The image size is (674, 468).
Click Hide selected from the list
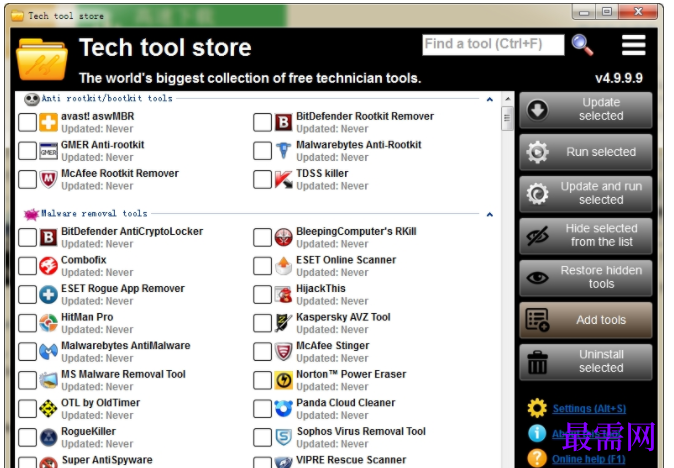585,236
